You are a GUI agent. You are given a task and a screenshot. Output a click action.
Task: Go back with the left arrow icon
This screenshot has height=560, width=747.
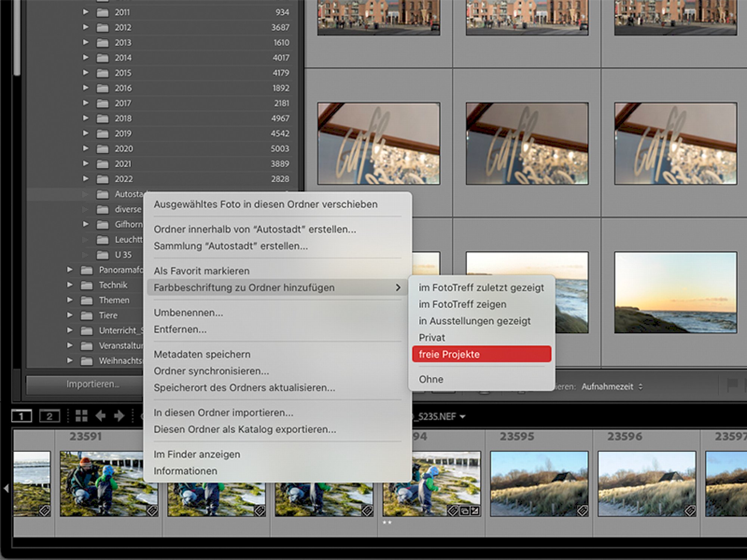point(100,416)
